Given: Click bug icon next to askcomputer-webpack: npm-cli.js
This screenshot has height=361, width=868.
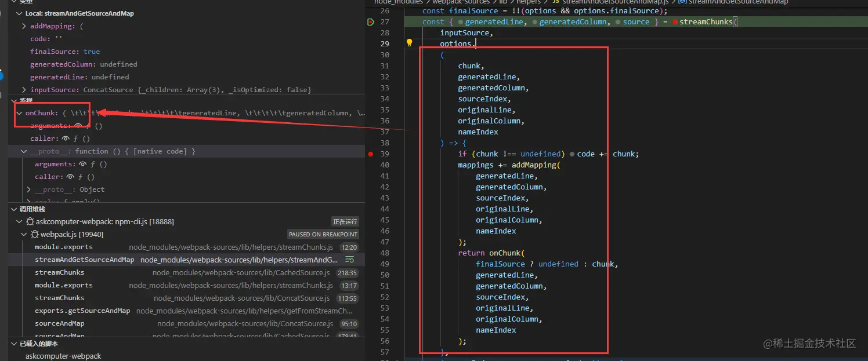Looking at the screenshot, I should (x=30, y=222).
